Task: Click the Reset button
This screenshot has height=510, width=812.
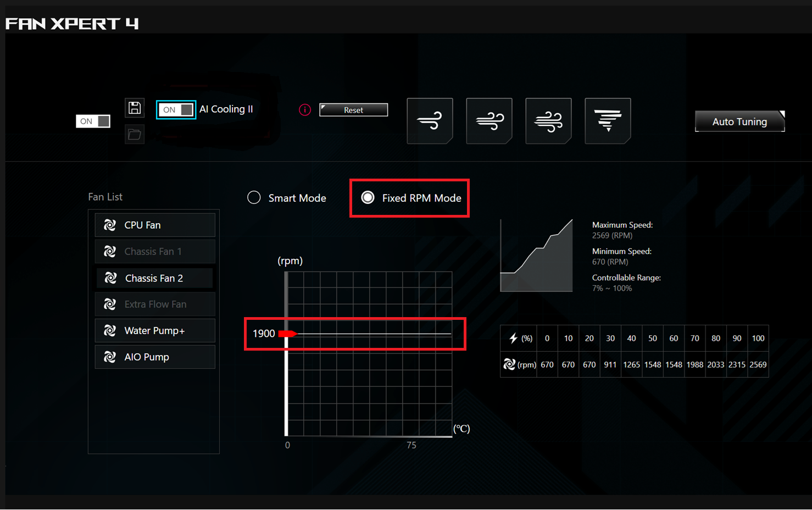Action: pyautogui.click(x=353, y=110)
